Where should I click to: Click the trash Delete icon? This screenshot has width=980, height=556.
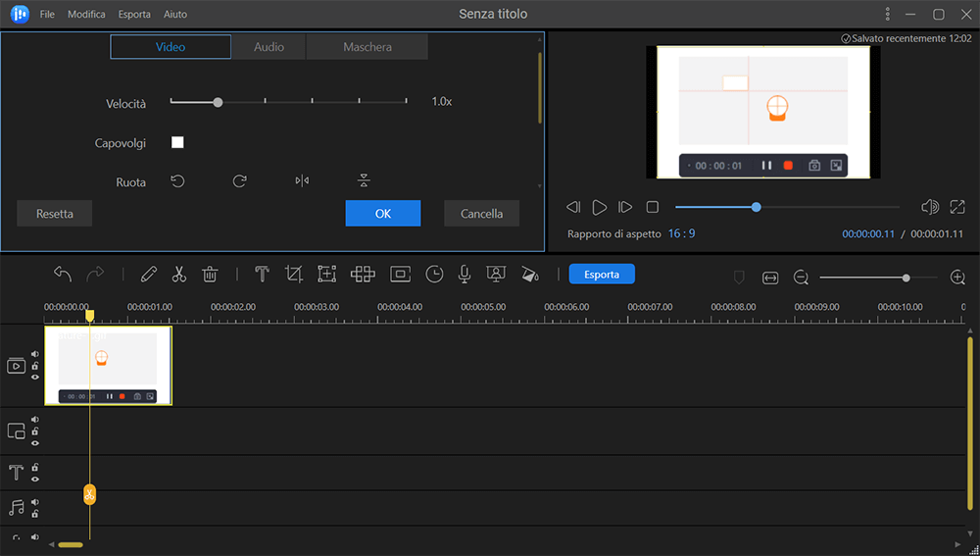pos(210,275)
